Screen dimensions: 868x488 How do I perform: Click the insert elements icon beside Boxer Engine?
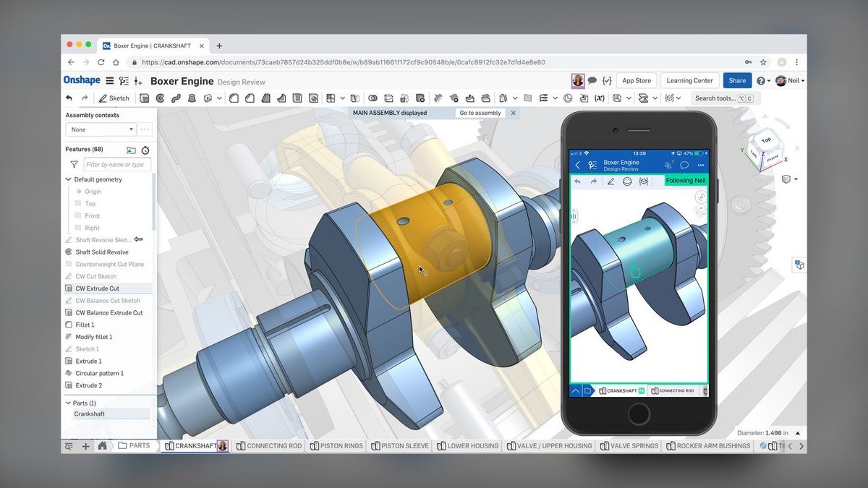click(x=138, y=81)
